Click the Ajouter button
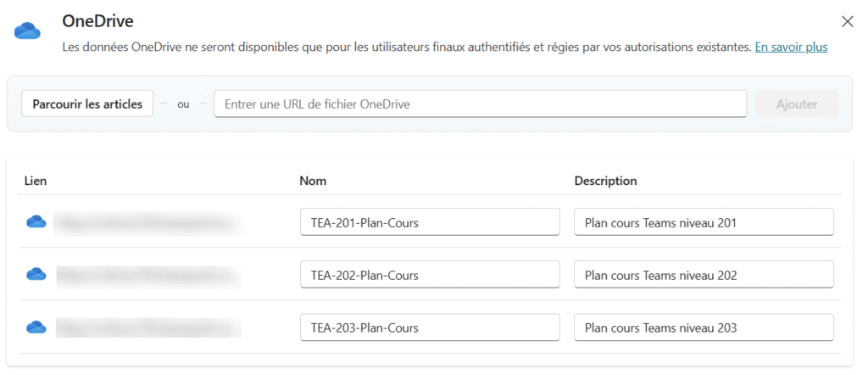The image size is (868, 375). [x=797, y=104]
